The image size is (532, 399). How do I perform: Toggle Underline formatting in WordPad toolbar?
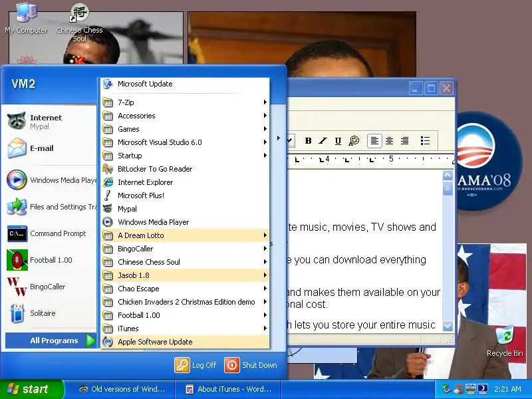coord(338,140)
